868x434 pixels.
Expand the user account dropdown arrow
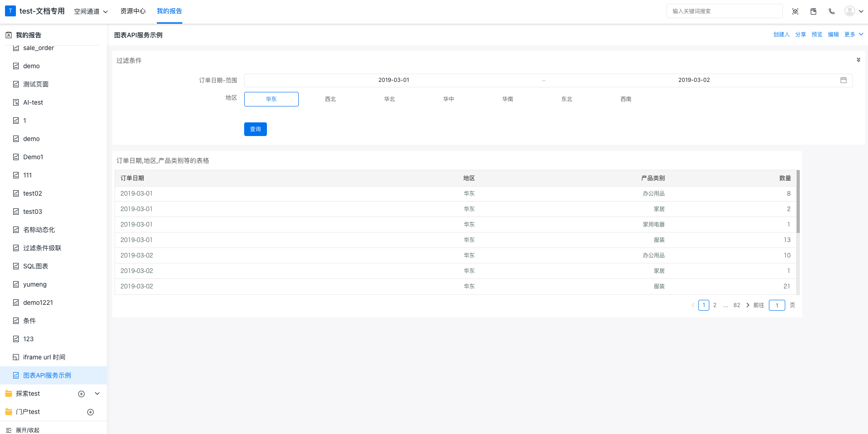(861, 11)
